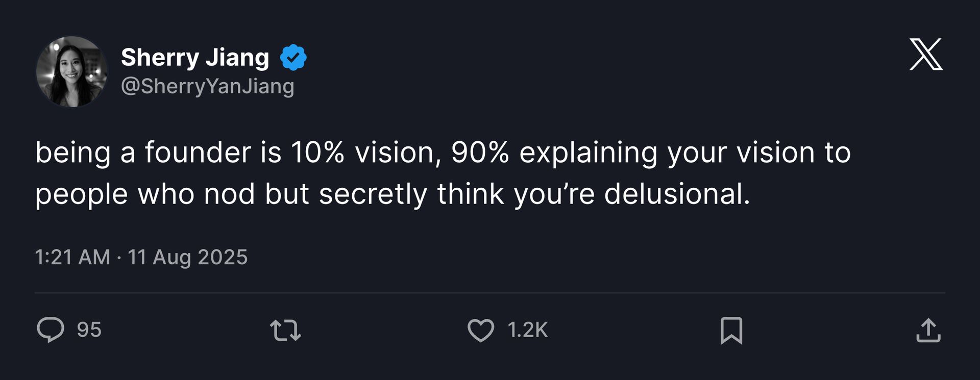
Task: Click the date 11 Aug 2025
Action: [187, 257]
